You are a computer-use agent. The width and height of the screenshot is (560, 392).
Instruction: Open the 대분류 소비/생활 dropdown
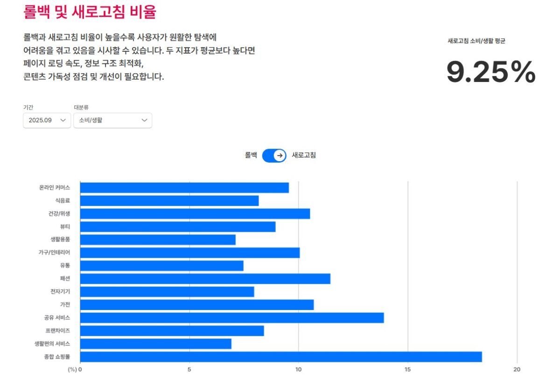click(112, 120)
